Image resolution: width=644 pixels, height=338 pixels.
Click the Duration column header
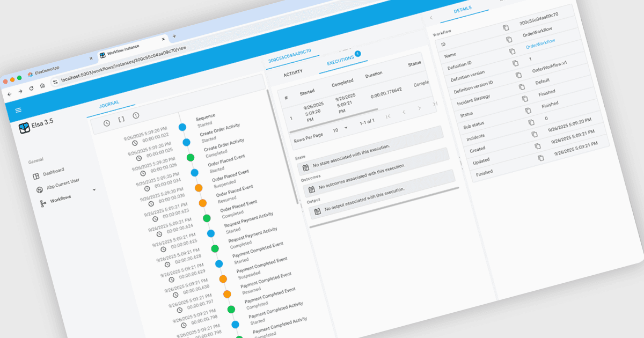coord(374,75)
